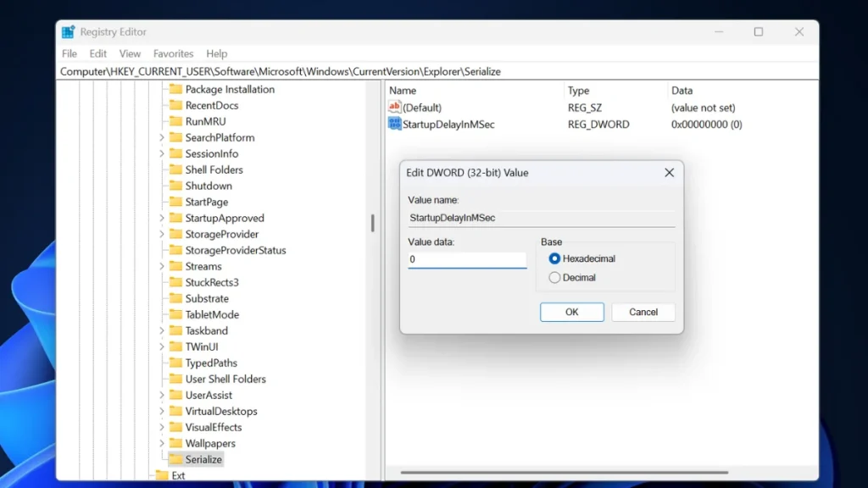Expand the Taskband key
The width and height of the screenshot is (868, 488).
click(x=162, y=330)
